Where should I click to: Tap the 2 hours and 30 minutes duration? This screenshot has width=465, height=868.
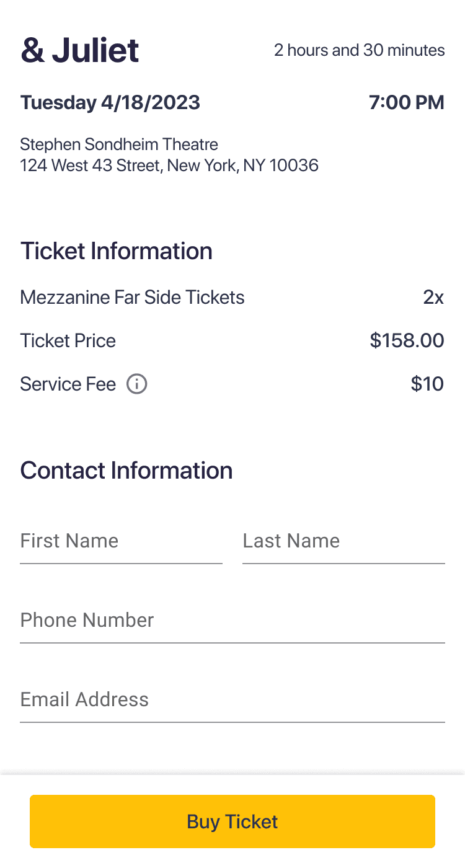pos(360,50)
